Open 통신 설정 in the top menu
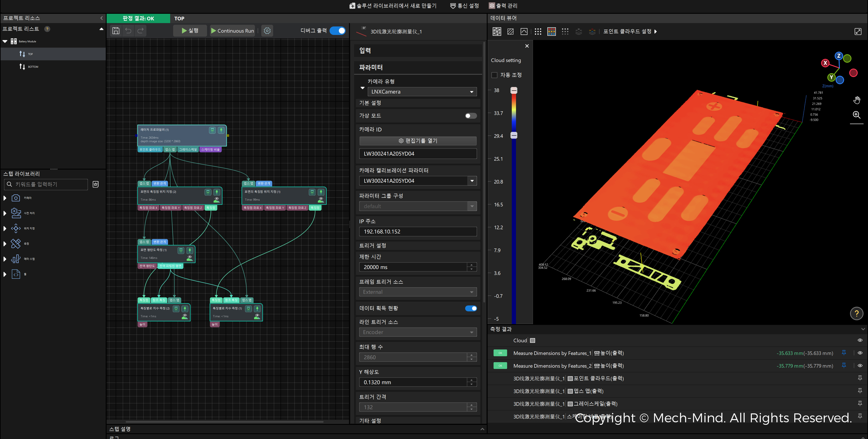This screenshot has height=439, width=868. tap(464, 5)
